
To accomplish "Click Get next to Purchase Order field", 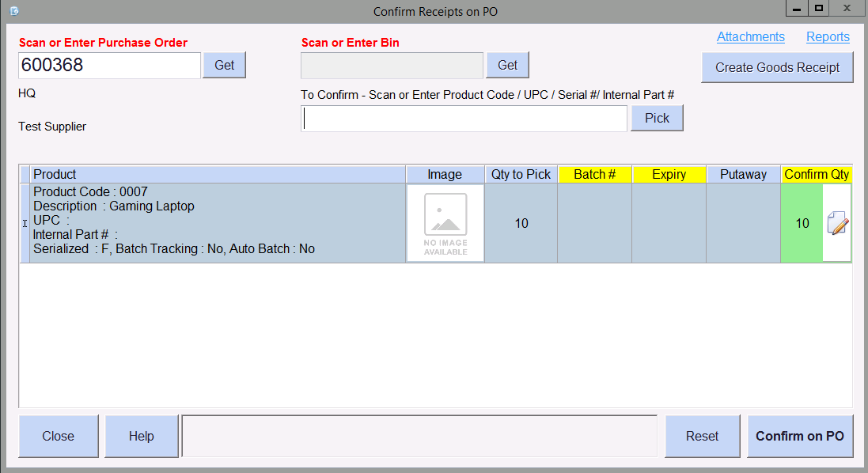I will (x=225, y=66).
